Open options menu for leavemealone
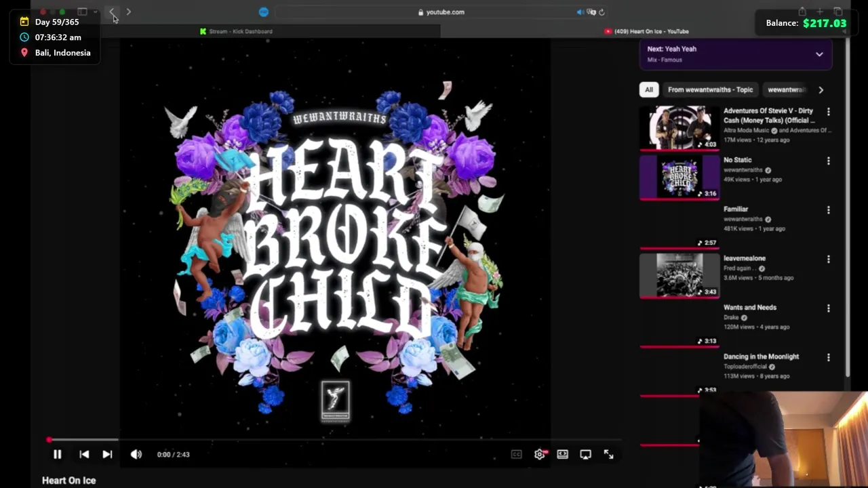This screenshot has height=488, width=868. point(828,260)
